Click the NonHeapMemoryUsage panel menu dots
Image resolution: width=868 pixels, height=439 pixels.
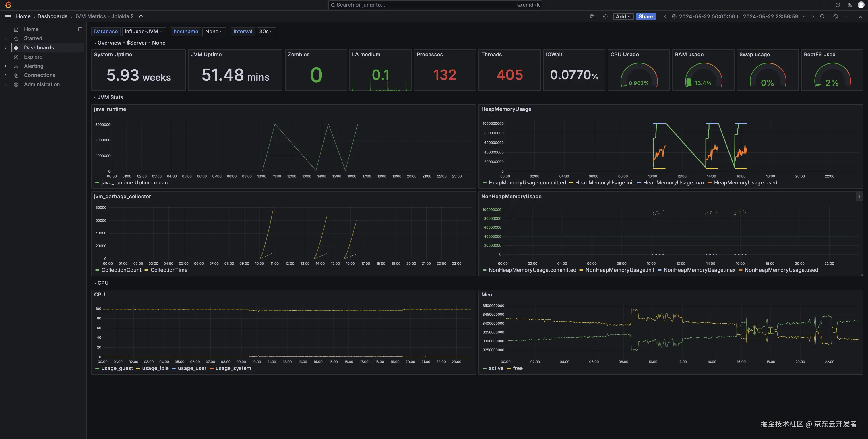click(859, 197)
